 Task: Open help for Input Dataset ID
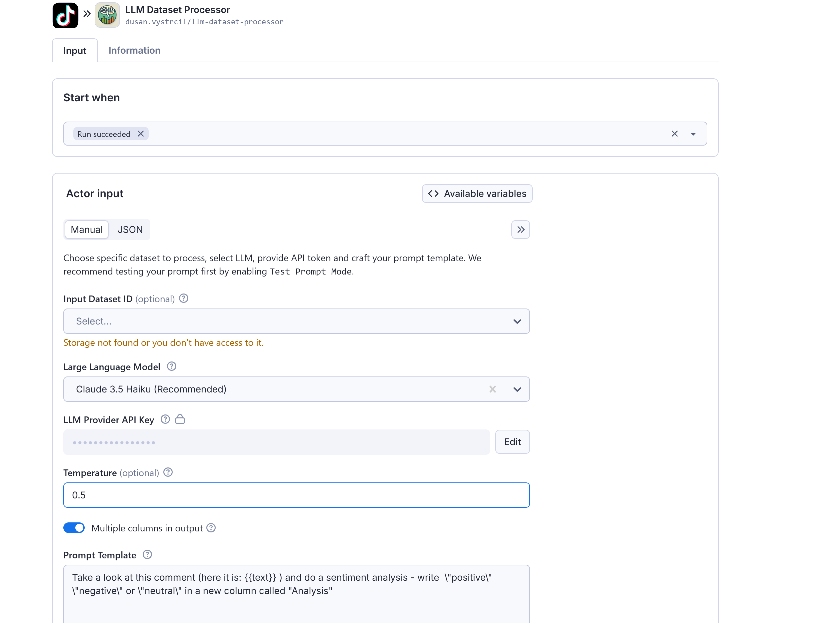pyautogui.click(x=184, y=298)
